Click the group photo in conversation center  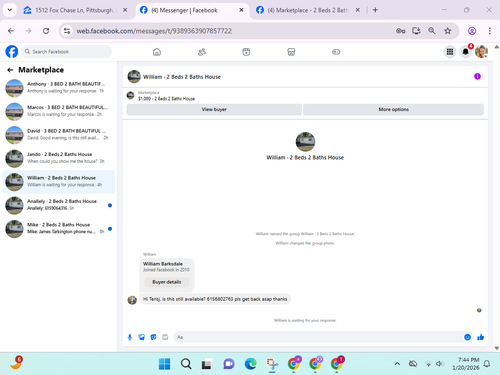tap(305, 142)
